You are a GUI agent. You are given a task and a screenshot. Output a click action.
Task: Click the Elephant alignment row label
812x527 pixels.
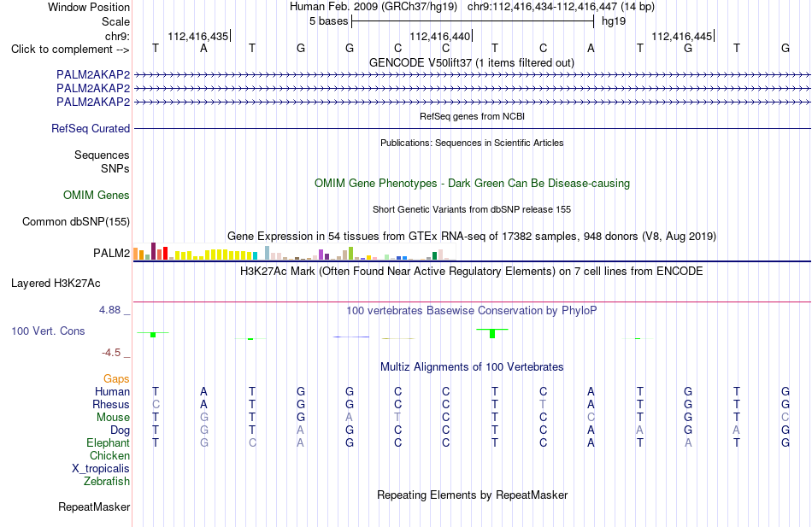point(109,443)
